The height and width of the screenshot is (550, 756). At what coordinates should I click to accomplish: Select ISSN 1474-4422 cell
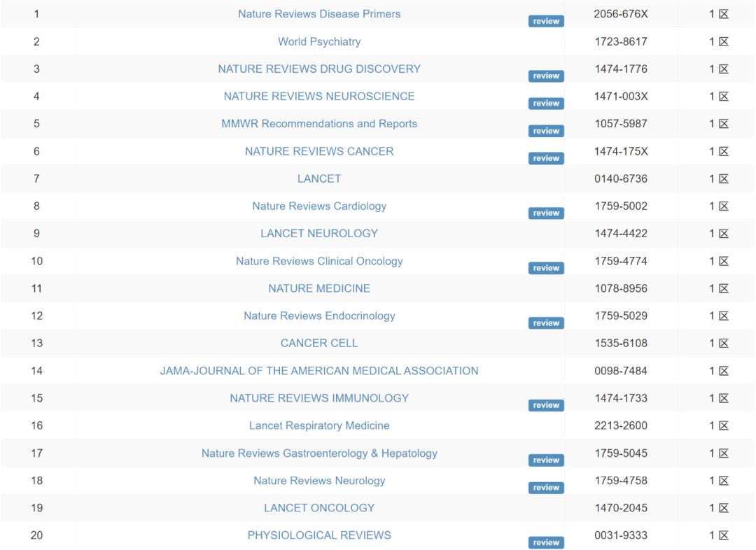coord(621,233)
